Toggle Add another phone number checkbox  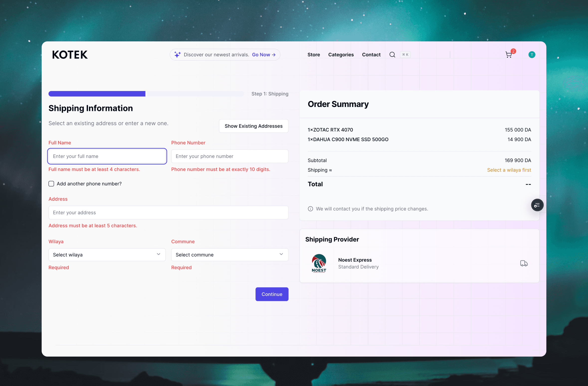pos(51,184)
